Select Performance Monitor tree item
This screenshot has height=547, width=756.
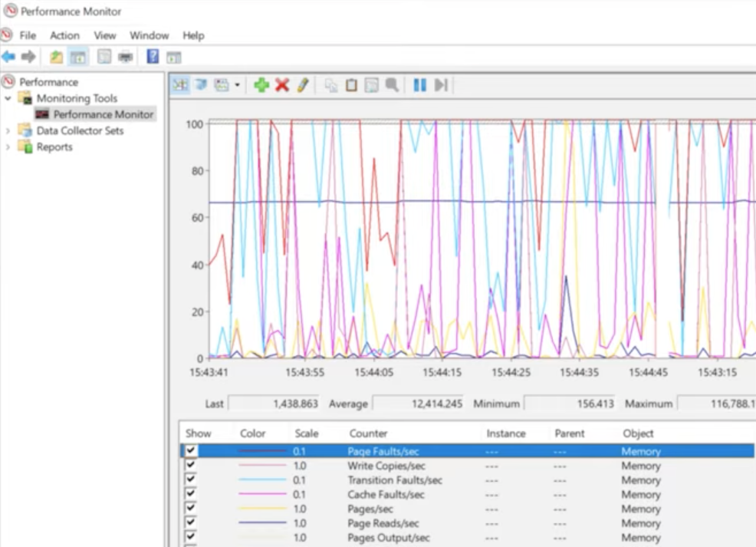104,114
